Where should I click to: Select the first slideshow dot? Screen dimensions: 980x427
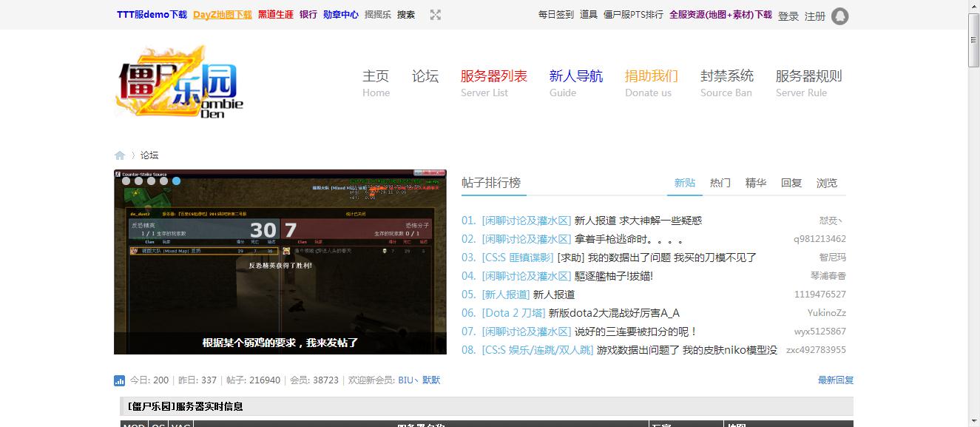[x=126, y=181]
